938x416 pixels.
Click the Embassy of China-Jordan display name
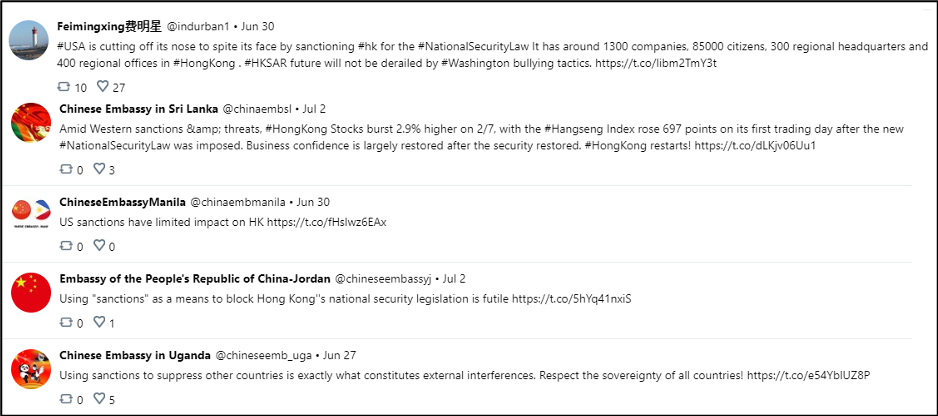(195, 278)
